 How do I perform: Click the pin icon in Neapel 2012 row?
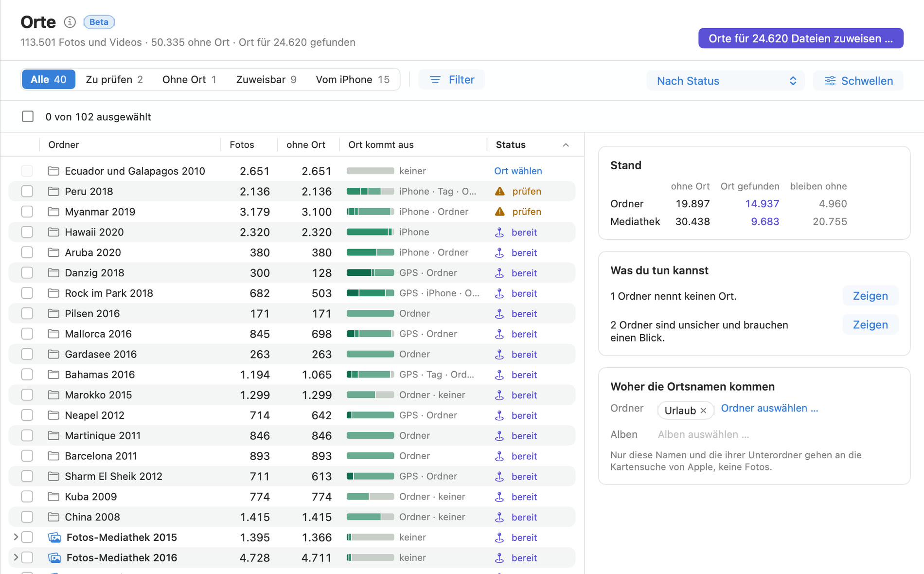[499, 415]
